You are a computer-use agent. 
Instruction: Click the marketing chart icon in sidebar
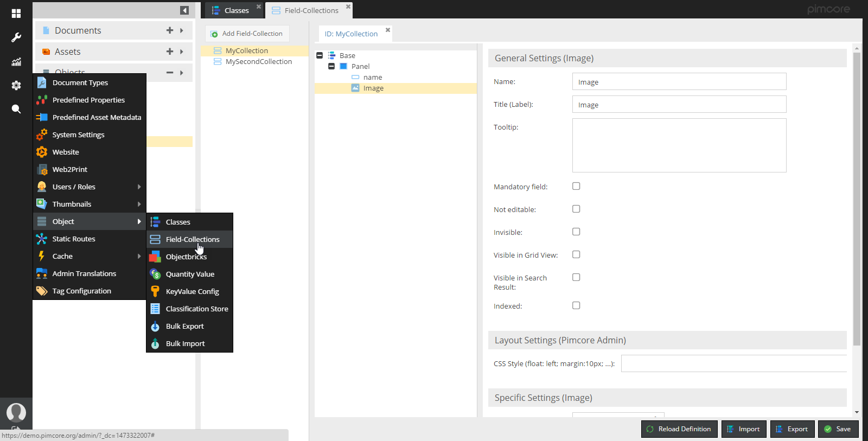[x=16, y=62]
